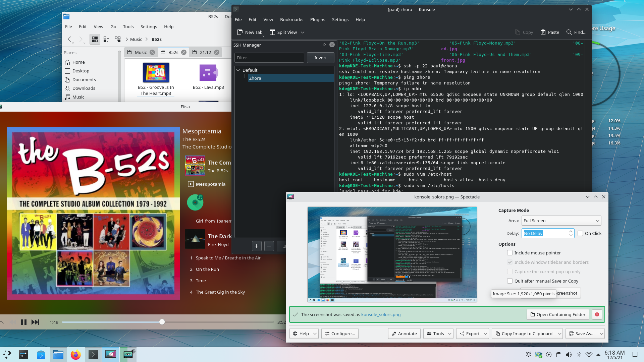The width and height of the screenshot is (644, 362).
Task: Click the Elisa playback position slider
Action: click(162, 322)
